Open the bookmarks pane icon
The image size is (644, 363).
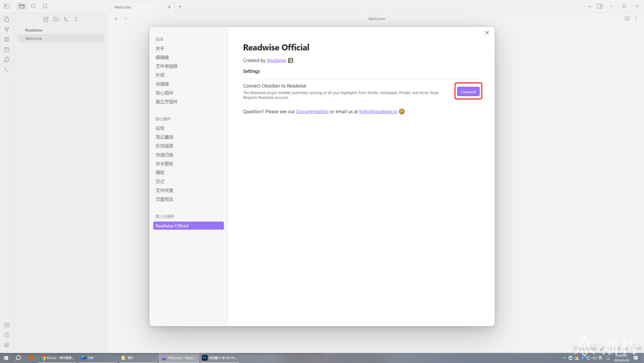pos(45,7)
